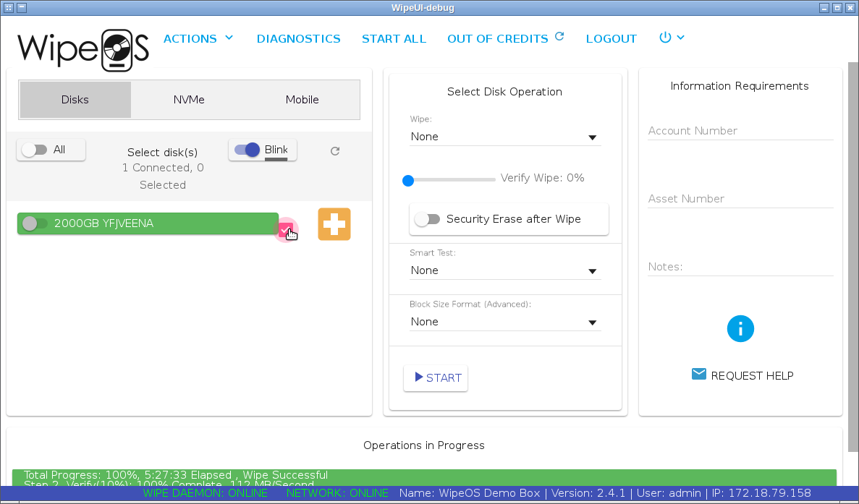859x504 pixels.
Task: Open the Smart Test dropdown
Action: coord(505,270)
